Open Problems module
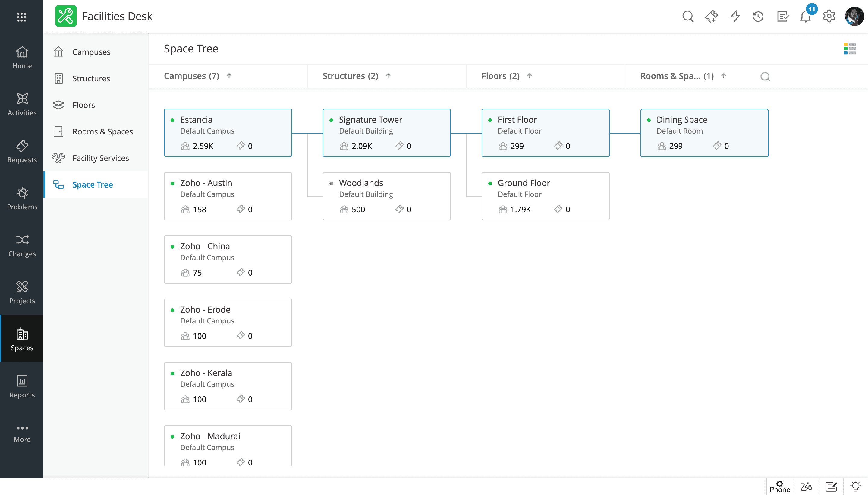The image size is (868, 495). (22, 198)
